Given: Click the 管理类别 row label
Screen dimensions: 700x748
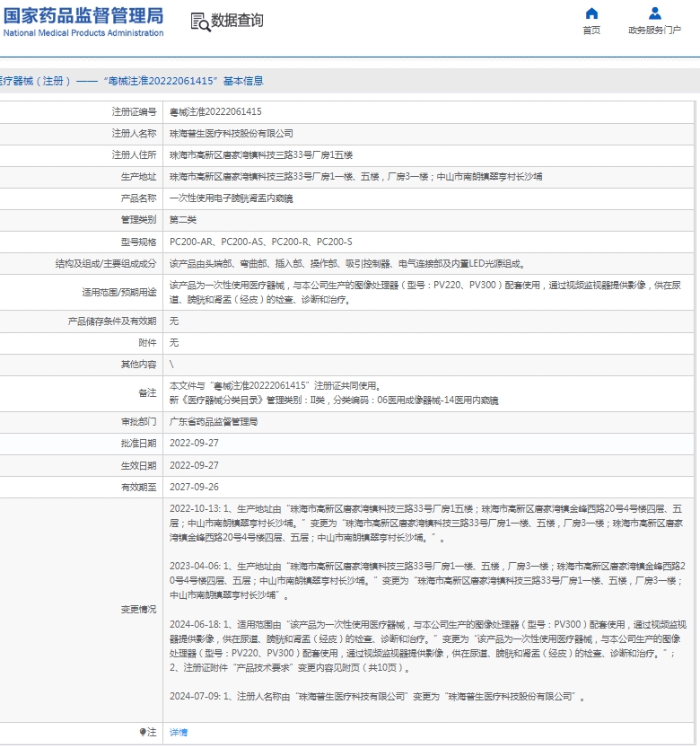Looking at the screenshot, I should coord(138,220).
